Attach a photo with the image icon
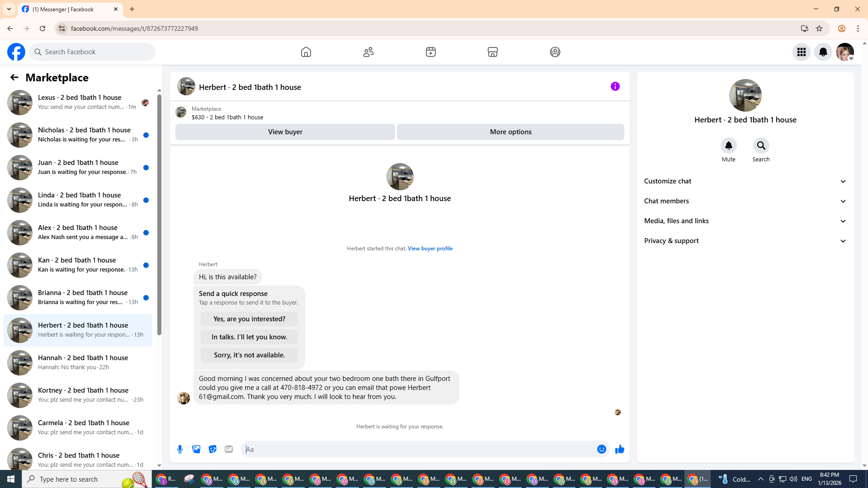Viewport: 868px width, 488px height. click(196, 449)
